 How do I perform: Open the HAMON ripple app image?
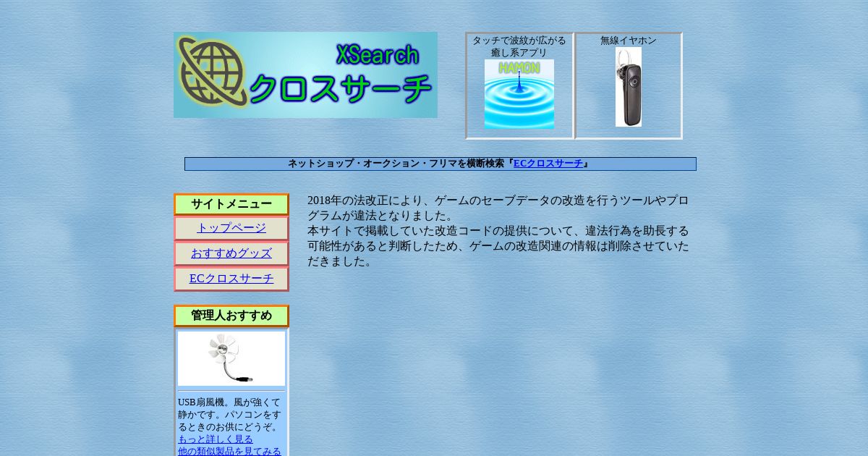(519, 94)
